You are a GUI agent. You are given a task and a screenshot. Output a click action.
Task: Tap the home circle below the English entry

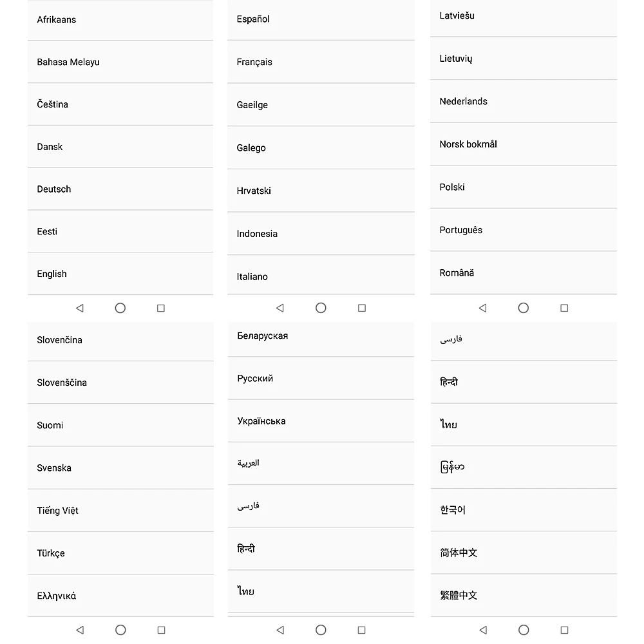120,308
